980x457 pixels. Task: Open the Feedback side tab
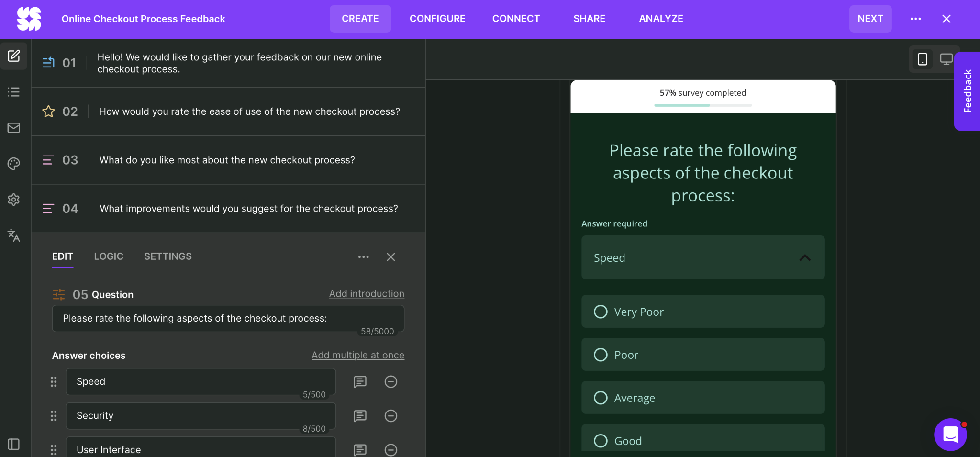coord(967,91)
